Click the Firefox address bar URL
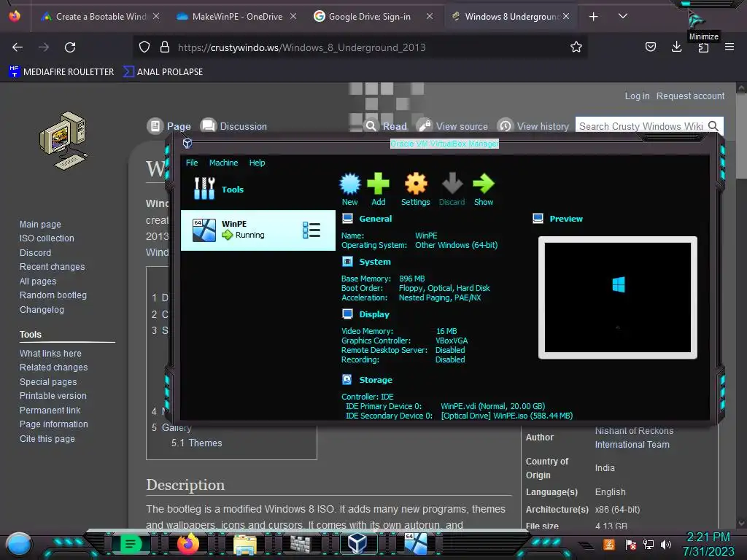This screenshot has width=747, height=560. tap(301, 47)
